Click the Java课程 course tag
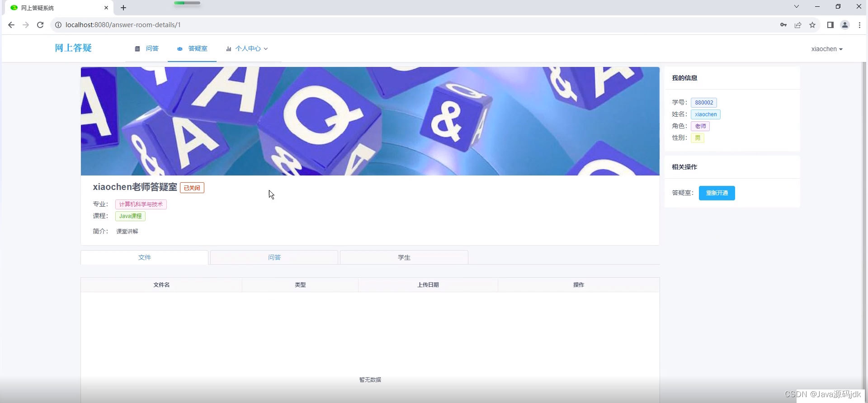 coord(131,216)
